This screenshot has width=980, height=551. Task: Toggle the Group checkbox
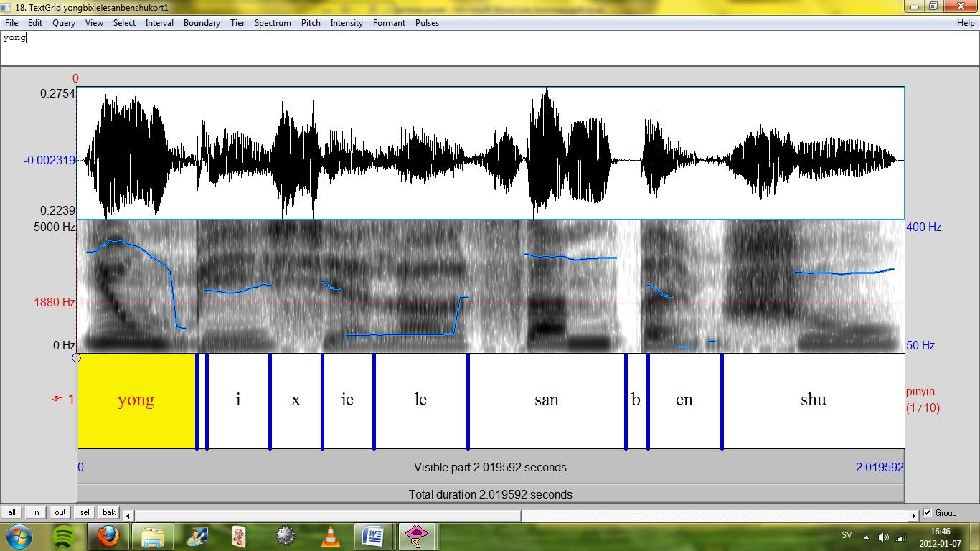click(x=928, y=512)
